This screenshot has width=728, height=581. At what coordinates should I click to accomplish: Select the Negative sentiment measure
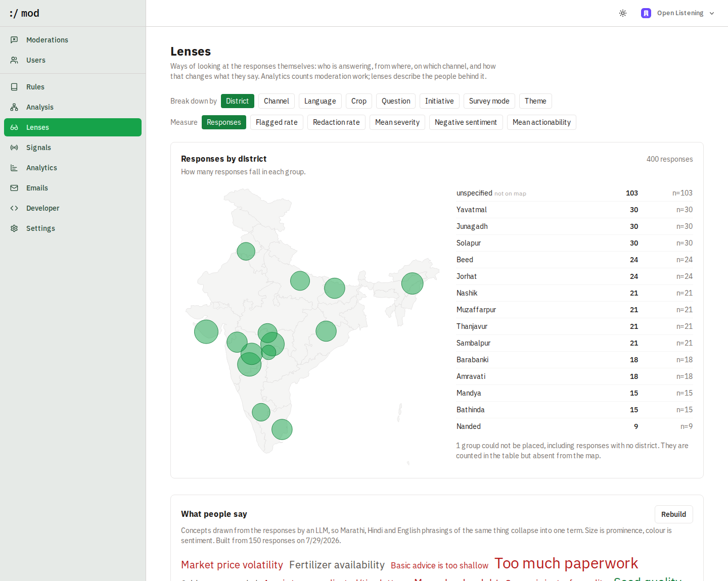click(x=466, y=122)
